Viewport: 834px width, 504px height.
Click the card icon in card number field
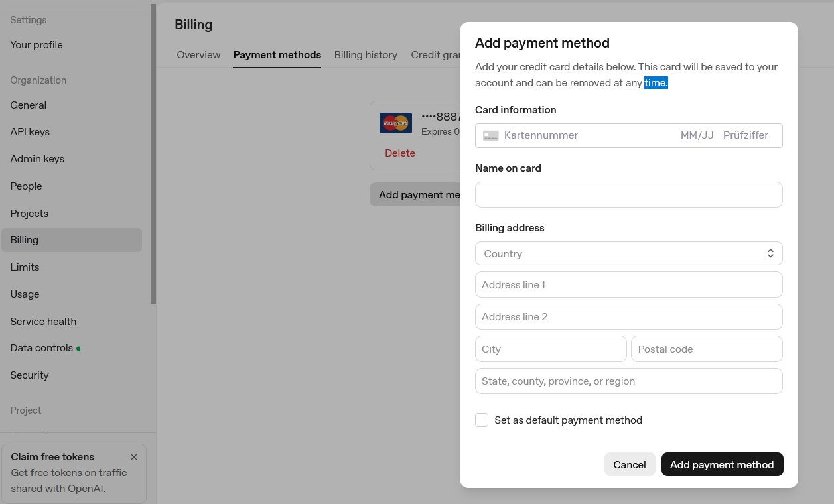coord(490,135)
